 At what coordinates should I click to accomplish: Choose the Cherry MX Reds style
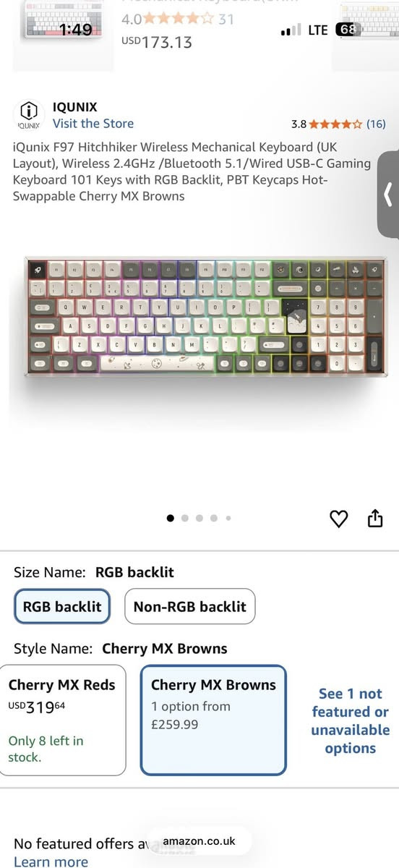tap(61, 720)
